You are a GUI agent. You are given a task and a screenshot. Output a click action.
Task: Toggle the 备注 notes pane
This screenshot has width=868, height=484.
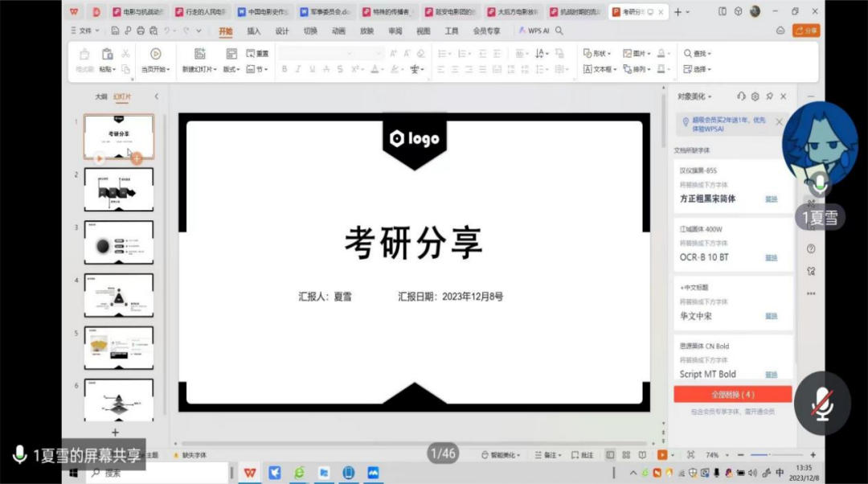click(550, 455)
